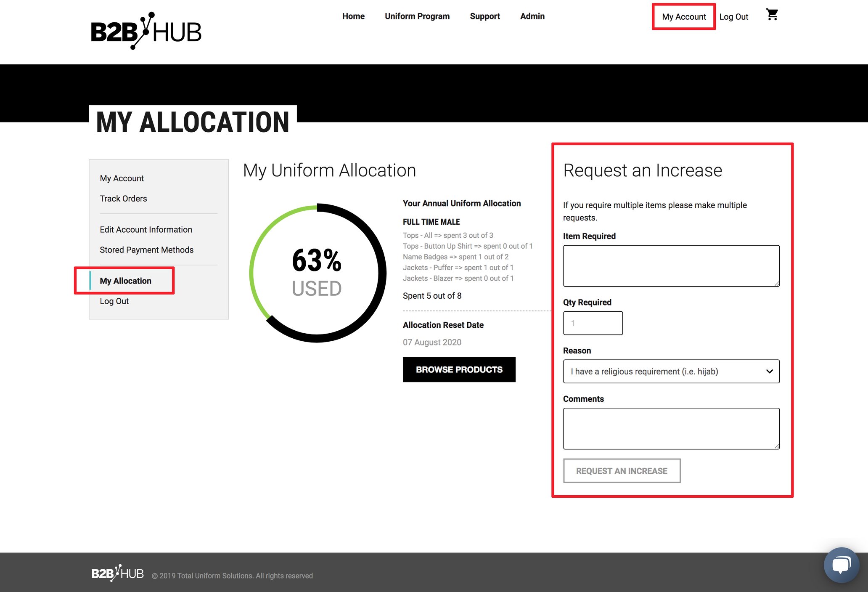Focus the Item Required text area
The height and width of the screenshot is (592, 868).
click(671, 266)
